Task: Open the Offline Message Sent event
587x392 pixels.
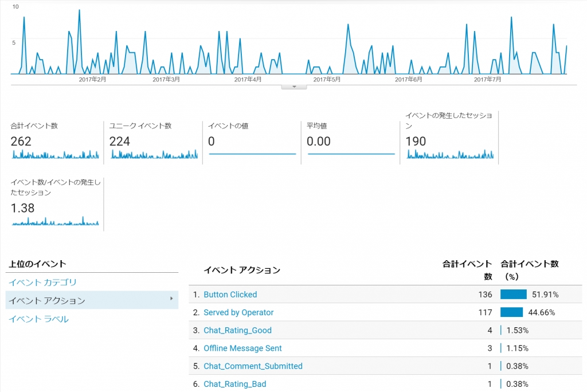Action: 242,348
